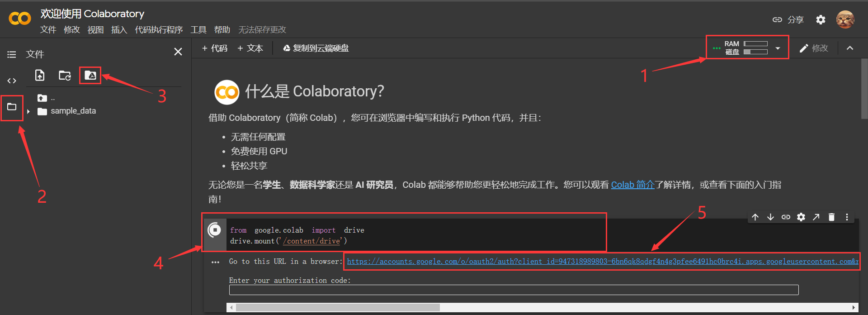This screenshot has height=315, width=868.
Task: Open the code snippets sidebar icon
Action: 12,81
